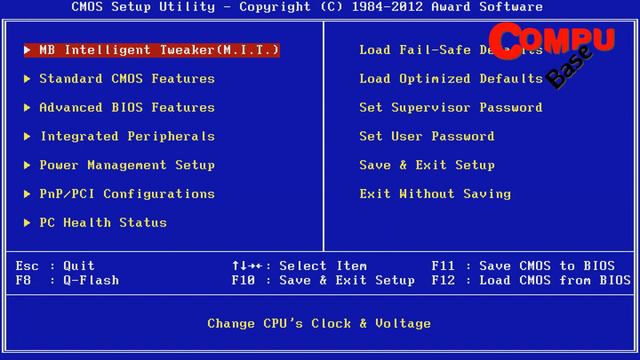Open Advanced BIOS Features menu
This screenshot has width=640, height=360.
pyautogui.click(x=127, y=108)
